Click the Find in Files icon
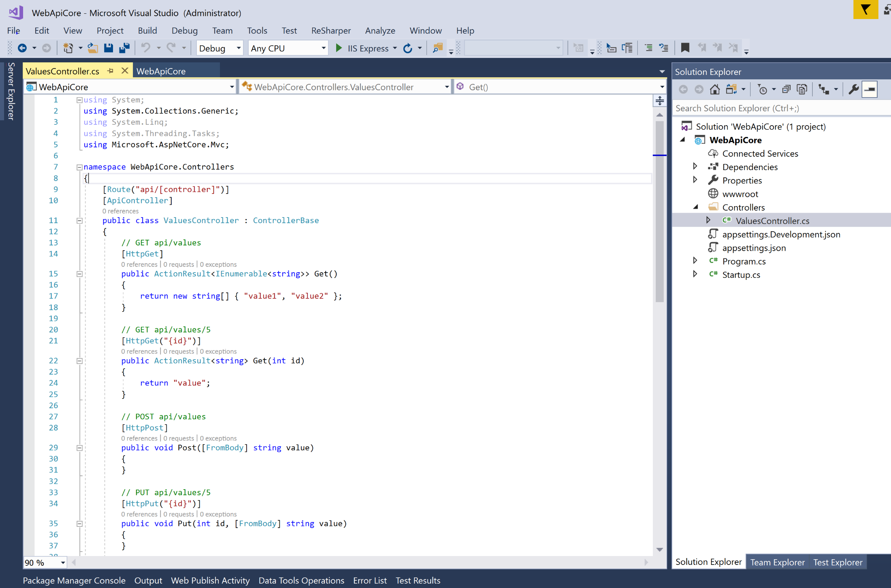This screenshot has height=588, width=891. 437,48
